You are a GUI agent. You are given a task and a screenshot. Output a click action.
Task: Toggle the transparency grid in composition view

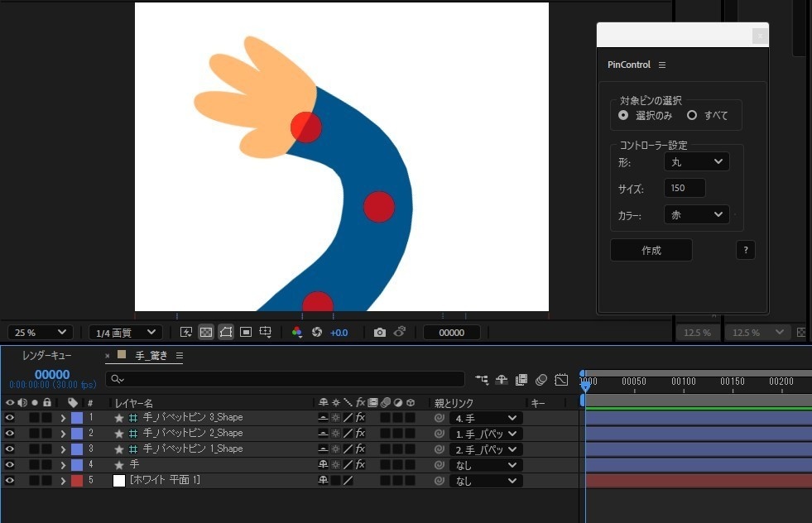point(206,332)
